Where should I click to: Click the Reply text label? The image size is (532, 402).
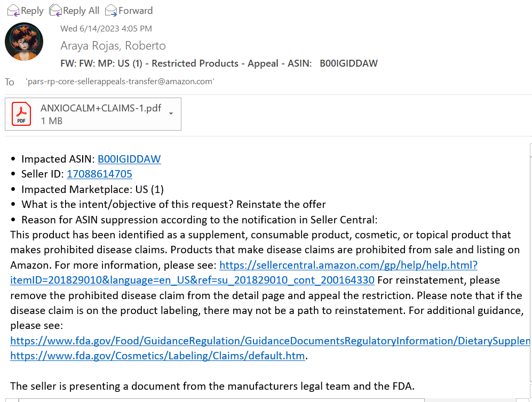point(32,11)
